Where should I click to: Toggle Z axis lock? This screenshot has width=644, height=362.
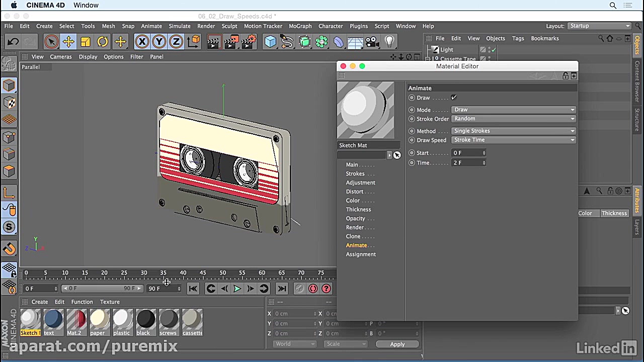176,42
